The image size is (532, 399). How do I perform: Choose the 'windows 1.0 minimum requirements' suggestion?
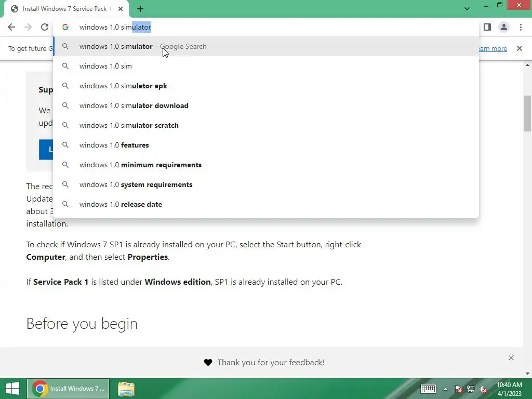pos(266,165)
